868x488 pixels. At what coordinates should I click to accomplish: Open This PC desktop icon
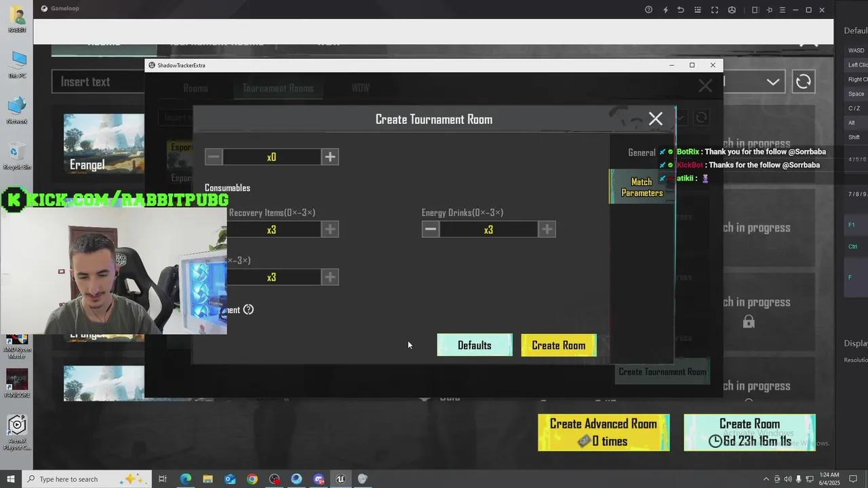pos(17,64)
